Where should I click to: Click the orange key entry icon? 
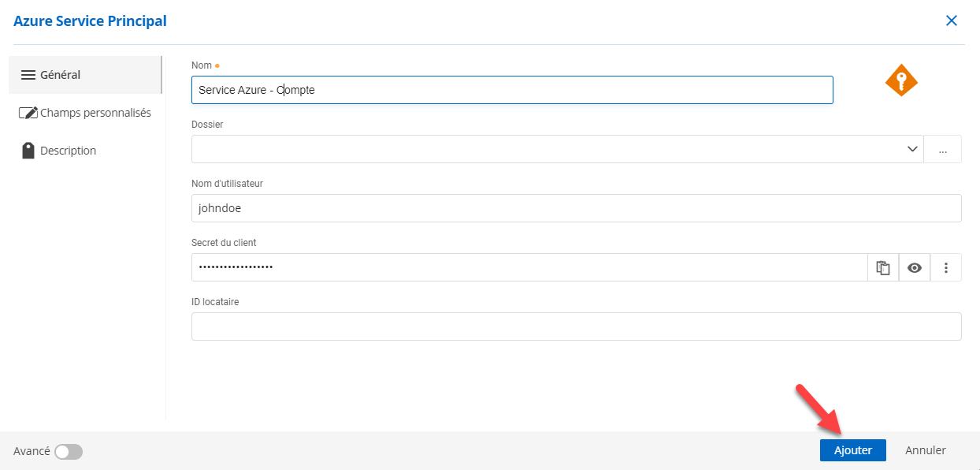pos(901,80)
